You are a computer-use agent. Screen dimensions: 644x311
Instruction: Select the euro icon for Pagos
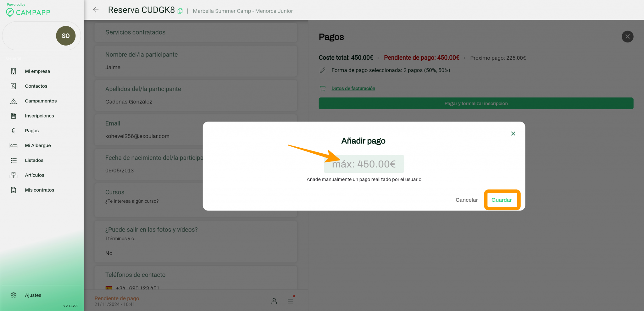(14, 130)
